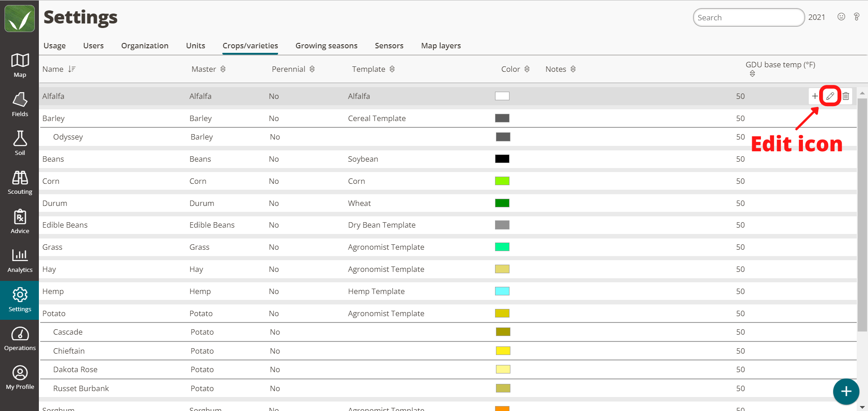Viewport: 868px width, 411px height.
Task: Open My Profile in sidebar
Action: (x=20, y=378)
